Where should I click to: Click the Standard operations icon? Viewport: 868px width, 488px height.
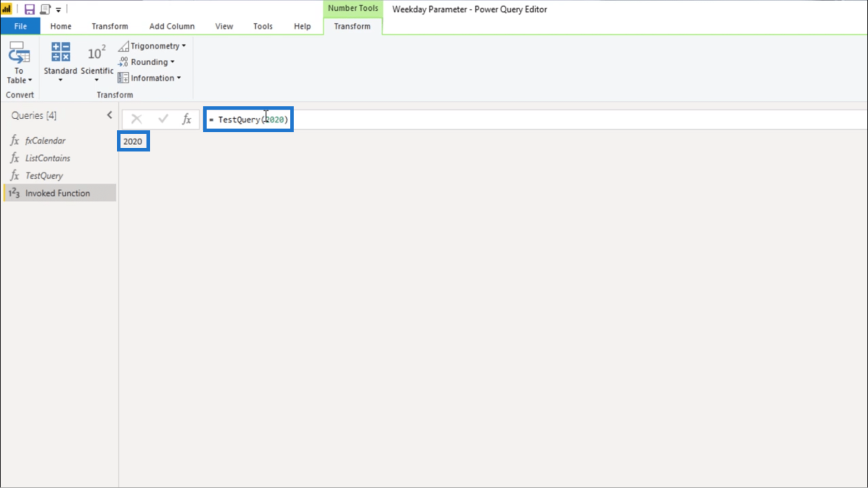(60, 52)
